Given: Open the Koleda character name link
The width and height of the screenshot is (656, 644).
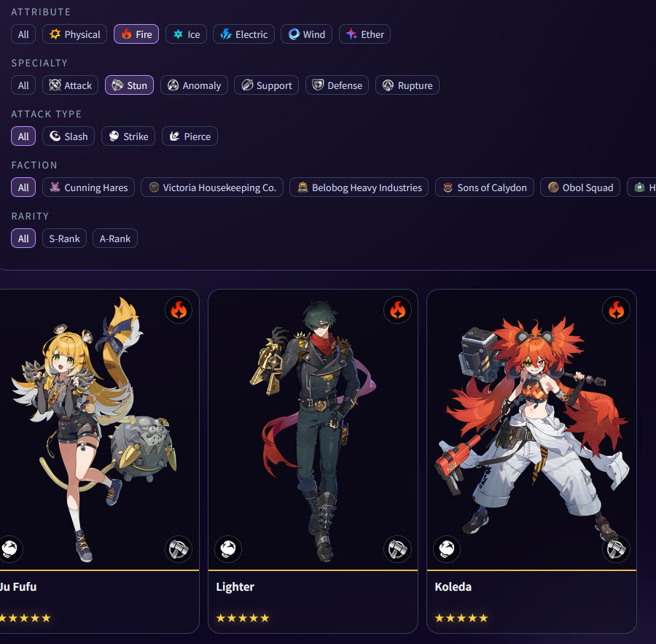Looking at the screenshot, I should pyautogui.click(x=453, y=587).
